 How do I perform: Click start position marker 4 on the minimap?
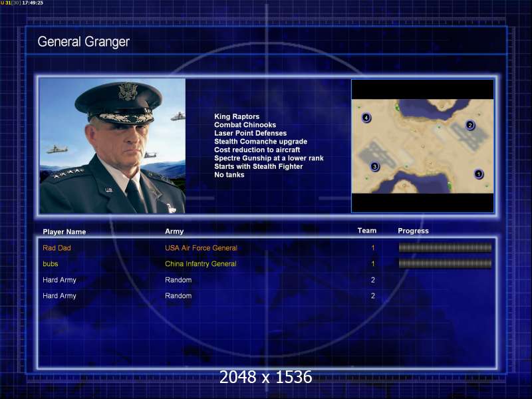tap(366, 118)
